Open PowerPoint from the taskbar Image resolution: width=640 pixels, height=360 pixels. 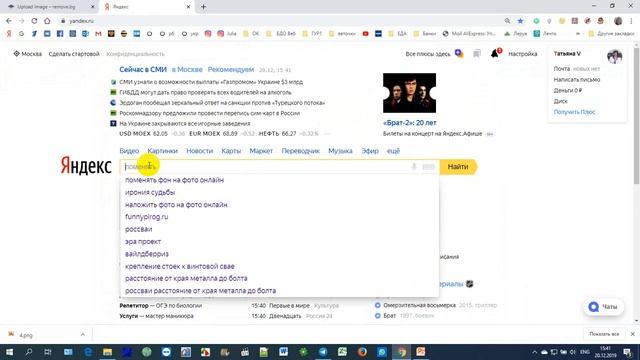[421, 351]
